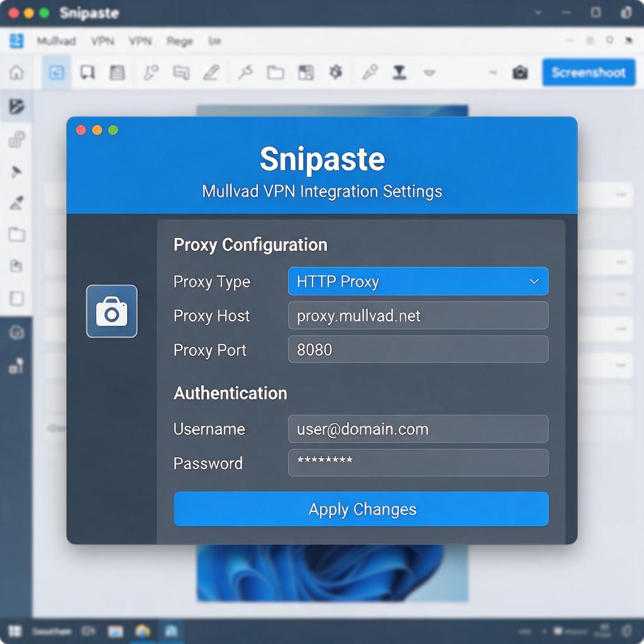The image size is (644, 644).
Task: Click the blue Screenshoot button
Action: (588, 73)
